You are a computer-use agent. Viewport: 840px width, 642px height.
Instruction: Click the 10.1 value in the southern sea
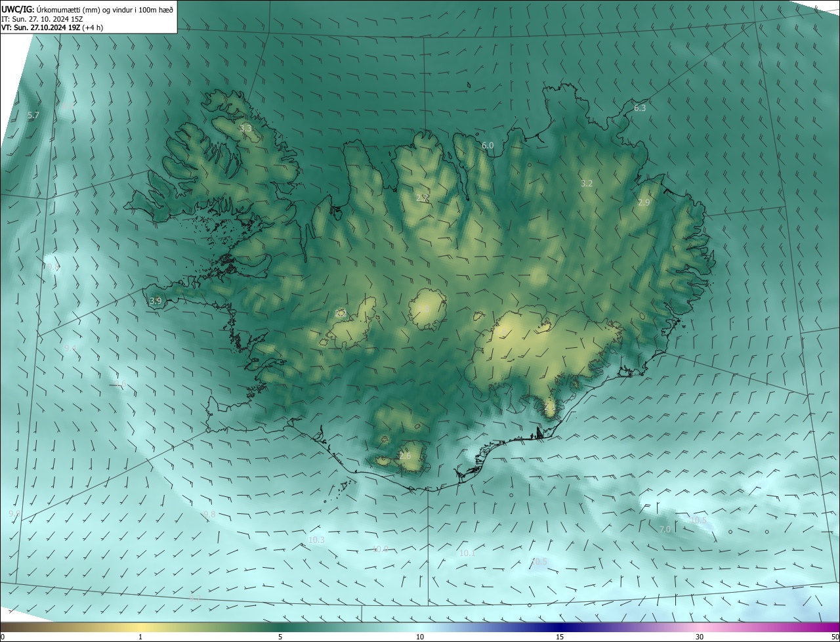[x=467, y=553]
